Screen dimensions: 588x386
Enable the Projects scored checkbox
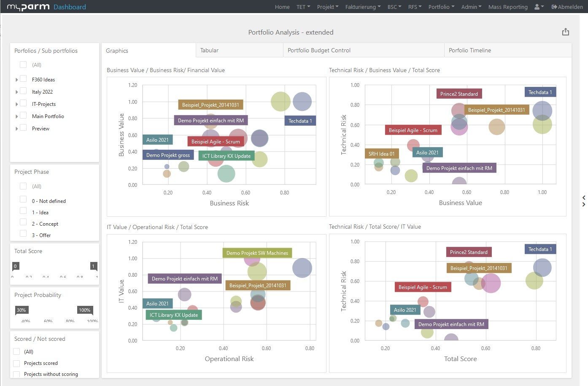coord(16,363)
